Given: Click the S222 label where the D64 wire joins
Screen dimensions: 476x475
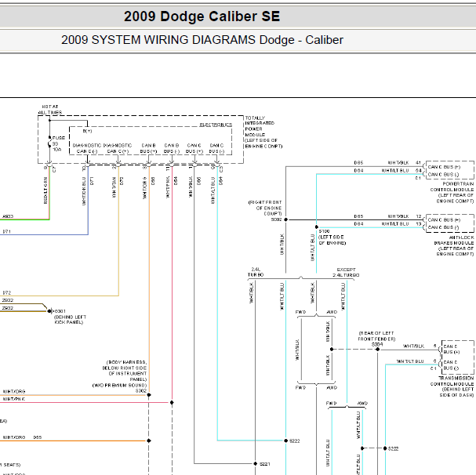Looking at the screenshot, I should tap(295, 441).
